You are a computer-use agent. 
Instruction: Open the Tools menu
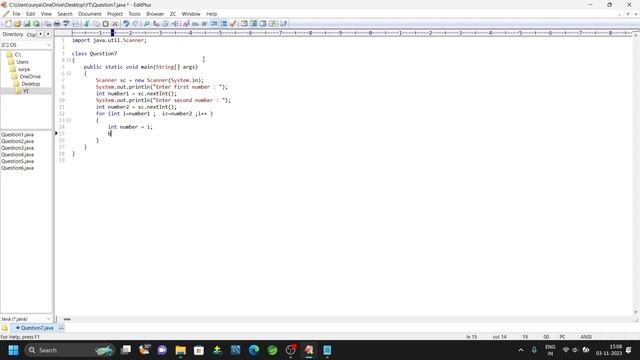(134, 14)
